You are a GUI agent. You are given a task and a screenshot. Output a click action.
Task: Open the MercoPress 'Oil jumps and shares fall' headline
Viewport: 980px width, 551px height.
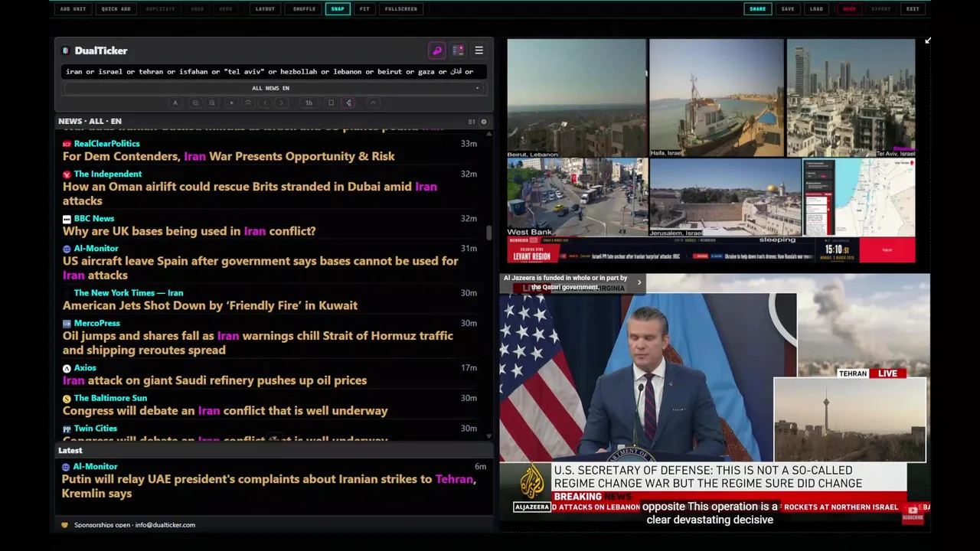tap(258, 343)
